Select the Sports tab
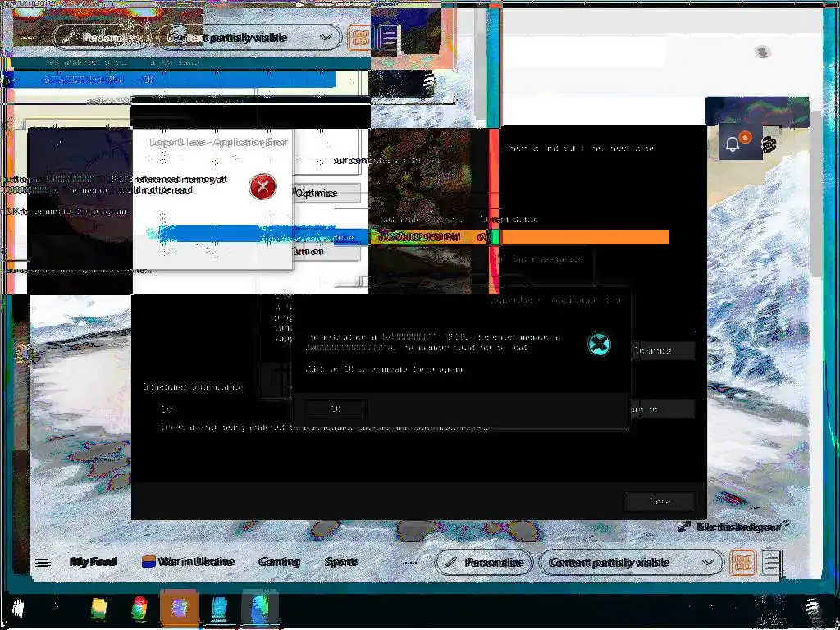 (x=341, y=562)
